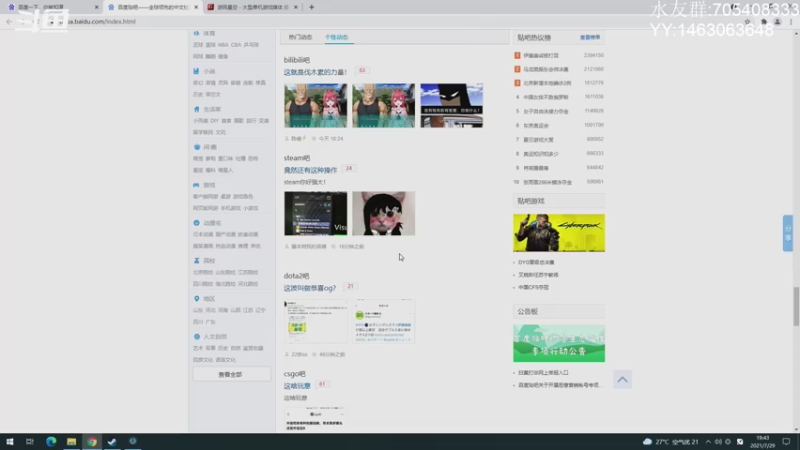The image size is (800, 450).
Task: Click the 闲趣 category icon in sidebar
Action: [196, 147]
